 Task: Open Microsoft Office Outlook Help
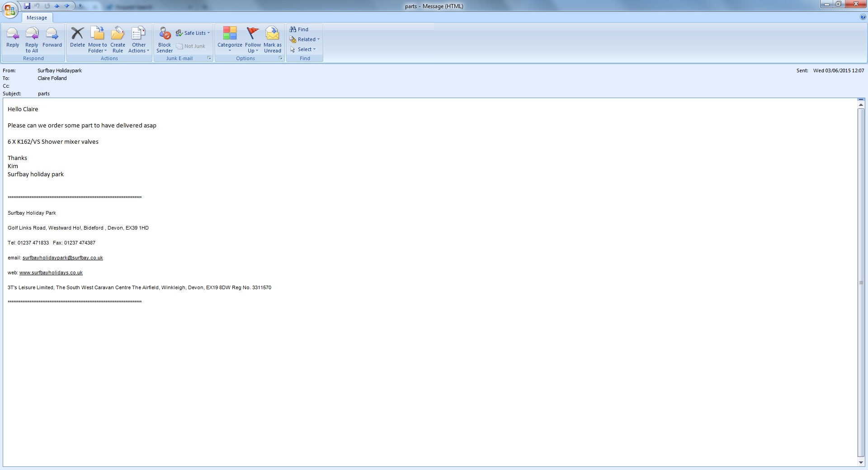click(x=863, y=17)
